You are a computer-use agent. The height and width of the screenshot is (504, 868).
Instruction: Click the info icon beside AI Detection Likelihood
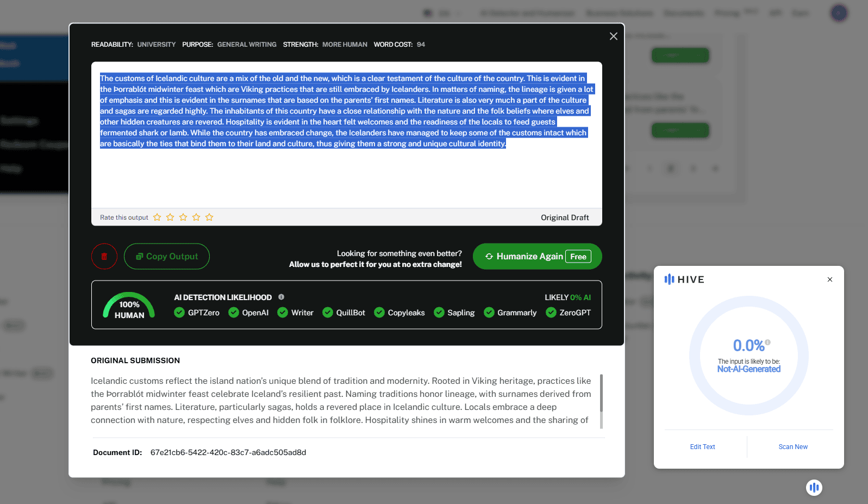click(281, 297)
